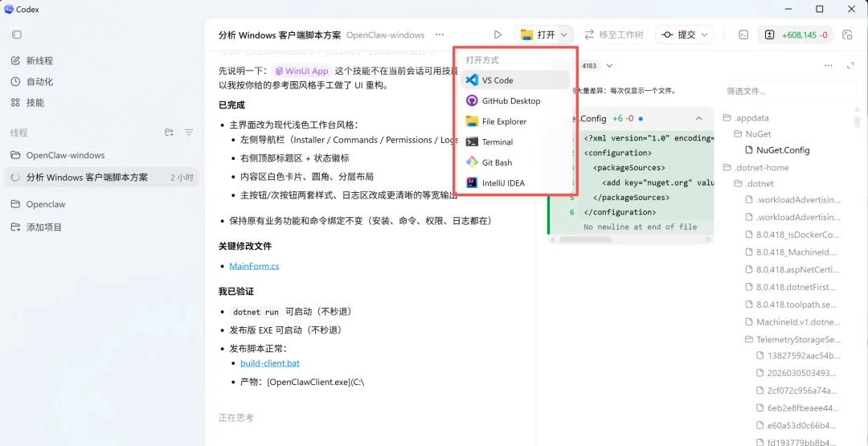This screenshot has width=868, height=446.
Task: Open the 技能 skills section
Action: click(x=27, y=102)
